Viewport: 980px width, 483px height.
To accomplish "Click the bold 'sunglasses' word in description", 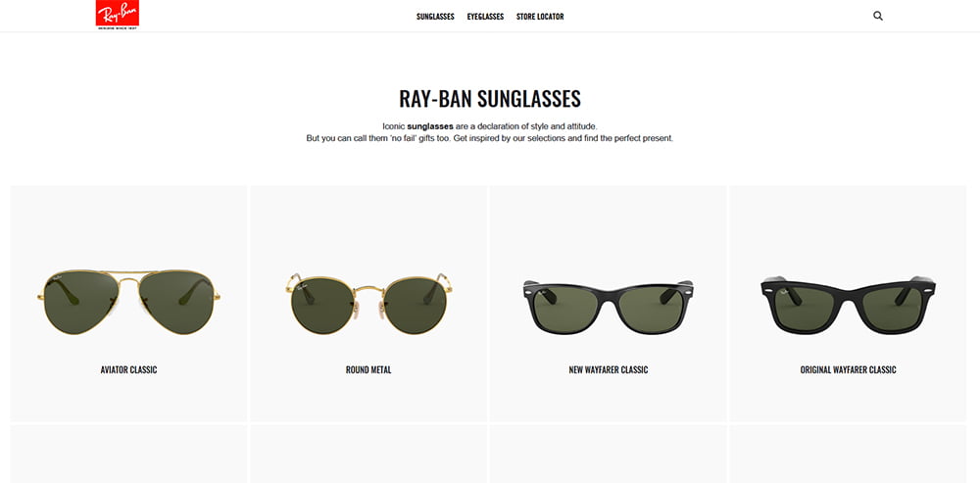I will pos(430,126).
